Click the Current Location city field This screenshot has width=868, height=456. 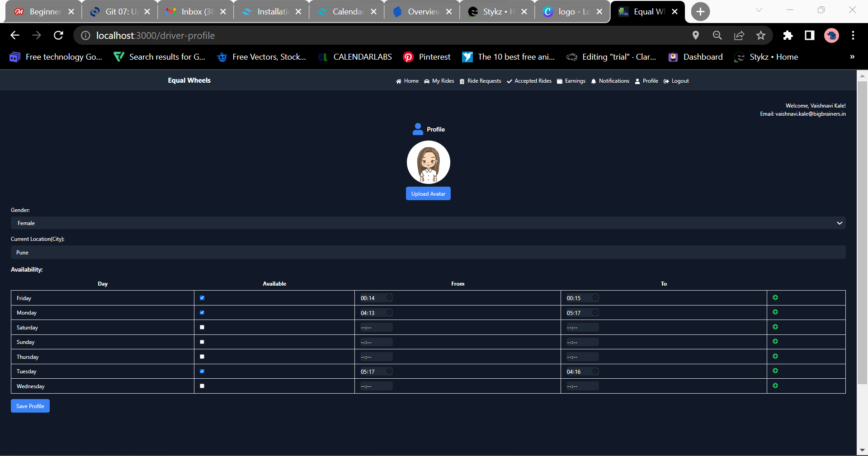(x=428, y=252)
